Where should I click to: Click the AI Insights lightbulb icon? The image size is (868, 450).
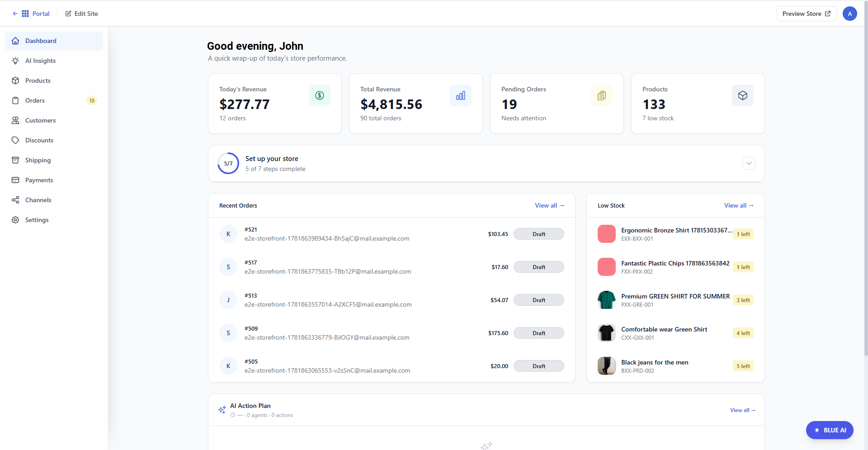pos(15,61)
